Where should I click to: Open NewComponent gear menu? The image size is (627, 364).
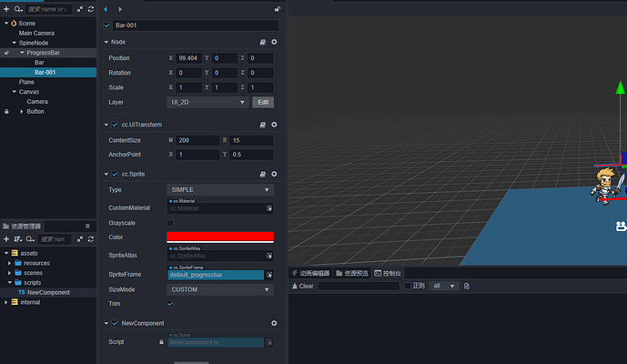point(274,323)
